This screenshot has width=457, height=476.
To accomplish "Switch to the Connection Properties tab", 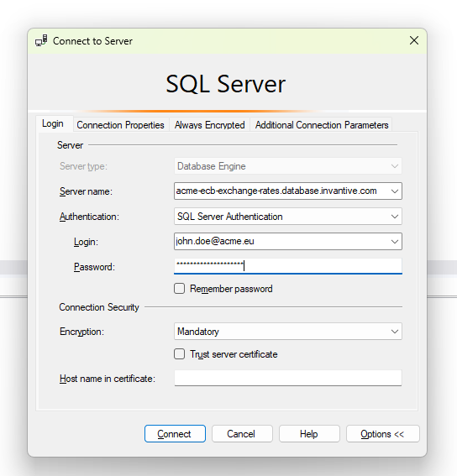I will click(121, 125).
